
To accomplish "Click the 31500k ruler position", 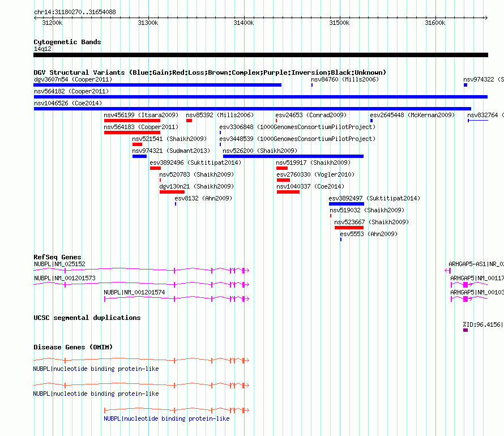I will coord(339,23).
